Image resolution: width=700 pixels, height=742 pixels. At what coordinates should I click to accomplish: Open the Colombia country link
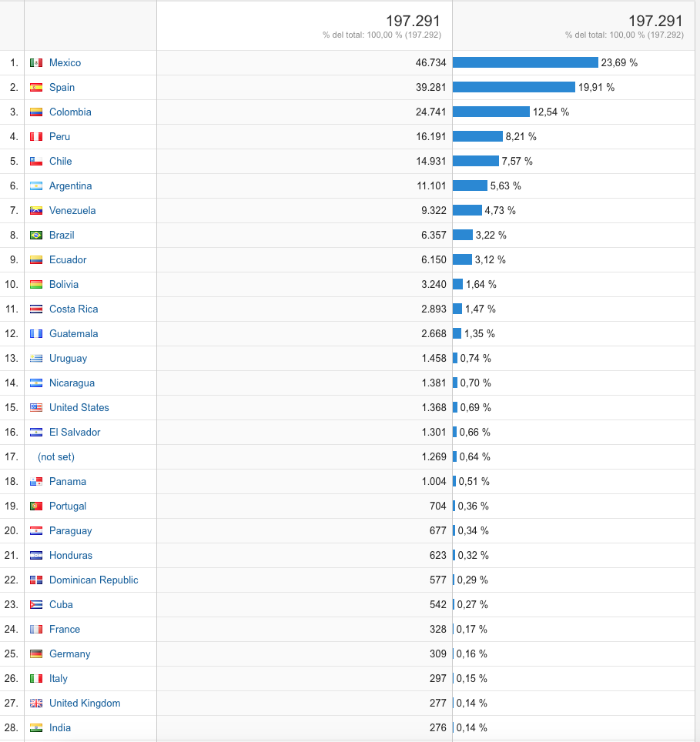[x=70, y=112]
